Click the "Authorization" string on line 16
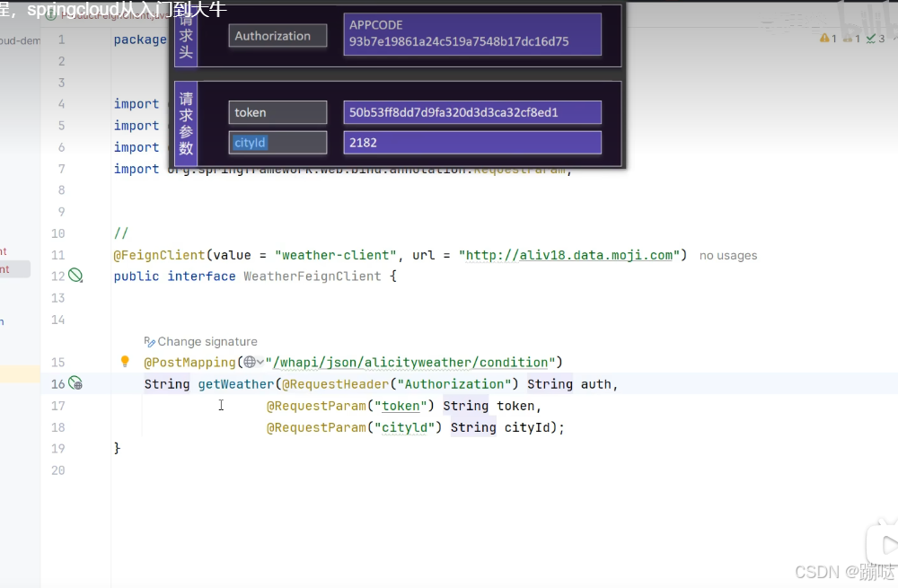Image resolution: width=898 pixels, height=588 pixels. [x=454, y=383]
